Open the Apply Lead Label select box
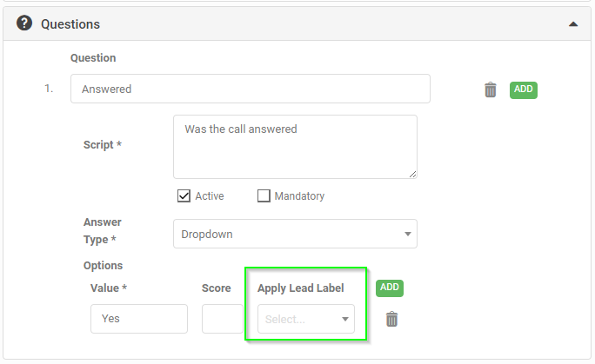Viewport: 595px width, 364px height. pos(306,319)
